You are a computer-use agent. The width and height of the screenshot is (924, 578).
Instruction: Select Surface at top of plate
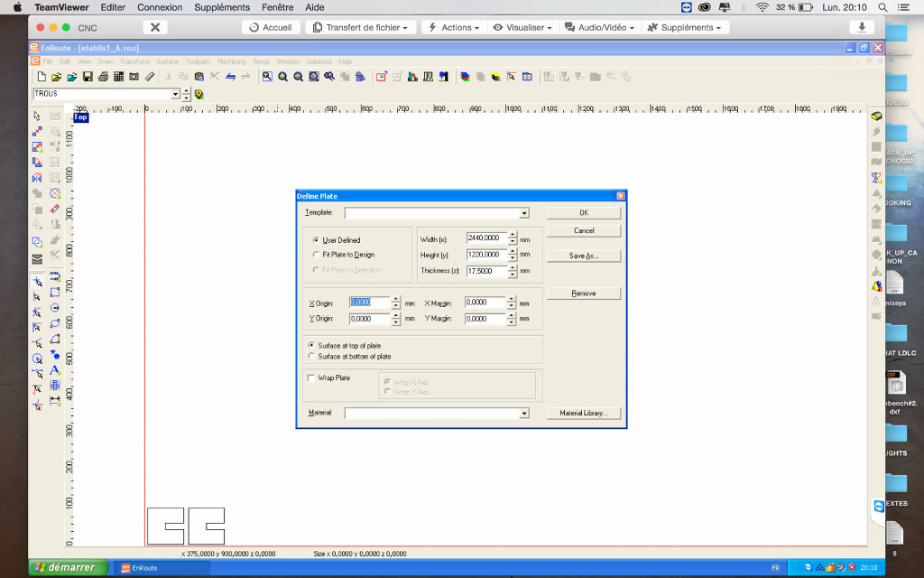(311, 345)
